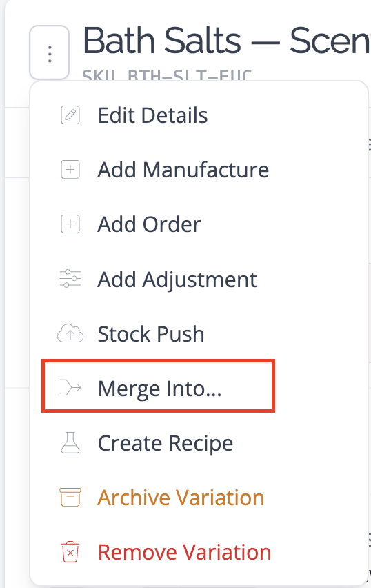This screenshot has width=371, height=588.
Task: Click the pencil icon beside Edit Details
Action: point(70,115)
